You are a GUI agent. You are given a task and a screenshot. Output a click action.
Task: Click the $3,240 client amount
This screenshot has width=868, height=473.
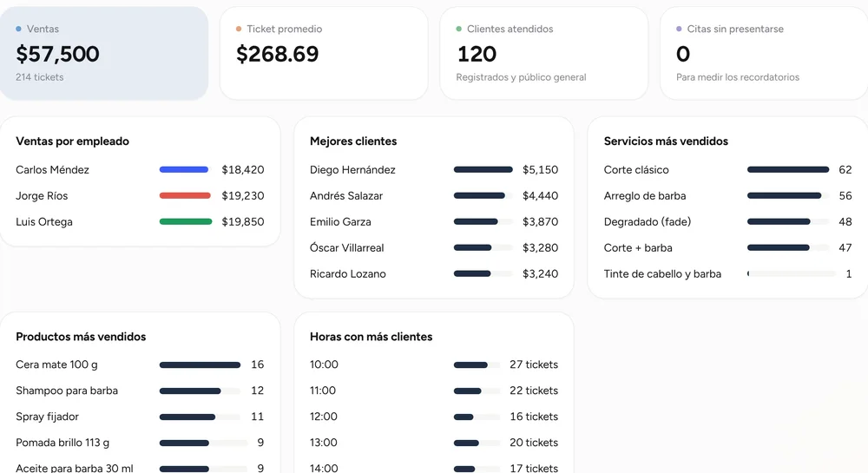click(540, 274)
